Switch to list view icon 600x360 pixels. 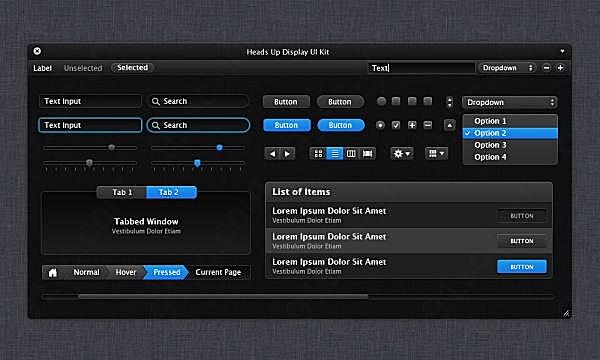[334, 154]
